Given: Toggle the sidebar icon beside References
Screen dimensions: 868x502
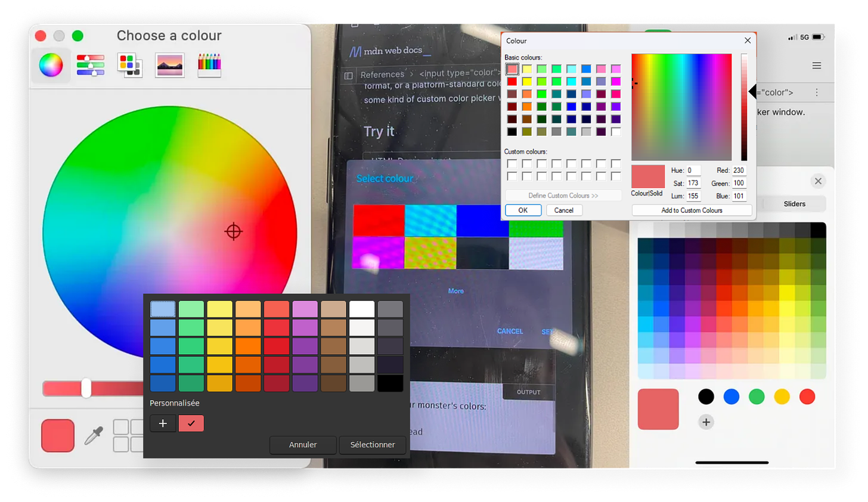Looking at the screenshot, I should [349, 76].
